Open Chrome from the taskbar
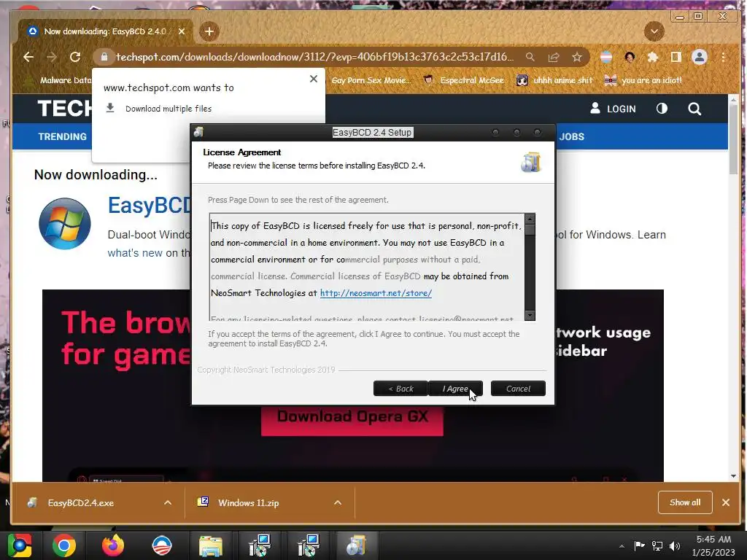This screenshot has height=560, width=747. [x=64, y=545]
